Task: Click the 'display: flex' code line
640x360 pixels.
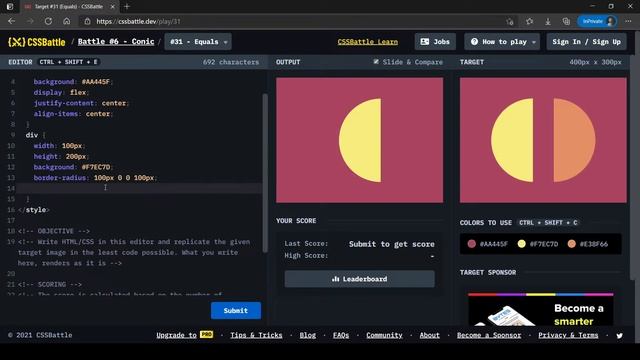Action: pos(61,92)
